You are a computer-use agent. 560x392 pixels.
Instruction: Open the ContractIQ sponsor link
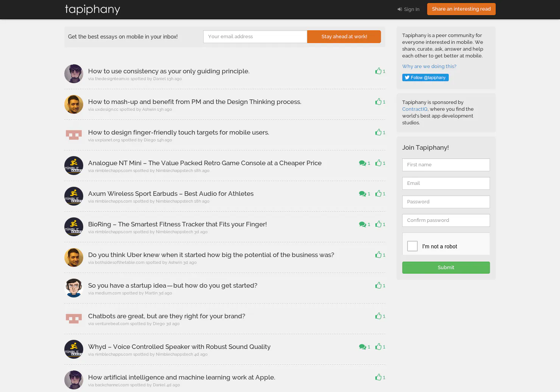[415, 109]
